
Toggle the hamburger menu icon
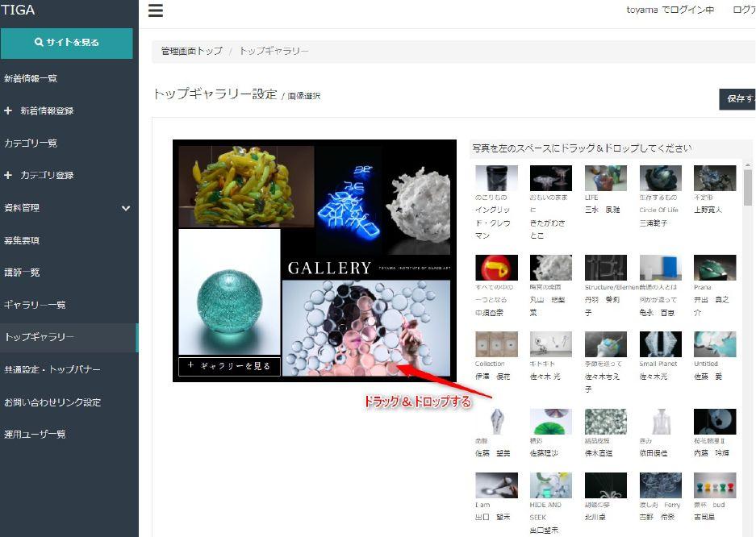pyautogui.click(x=155, y=10)
